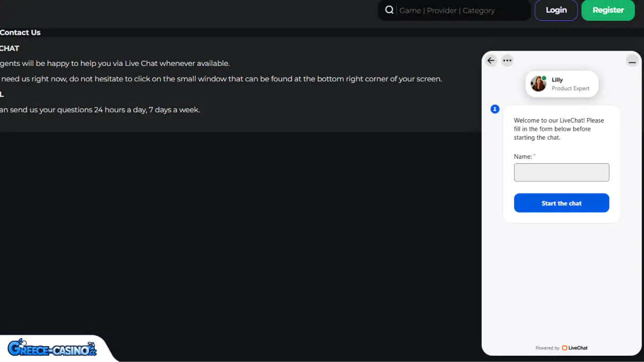Focus the Game Provider Category search box
This screenshot has height=362, width=644.
(455, 10)
